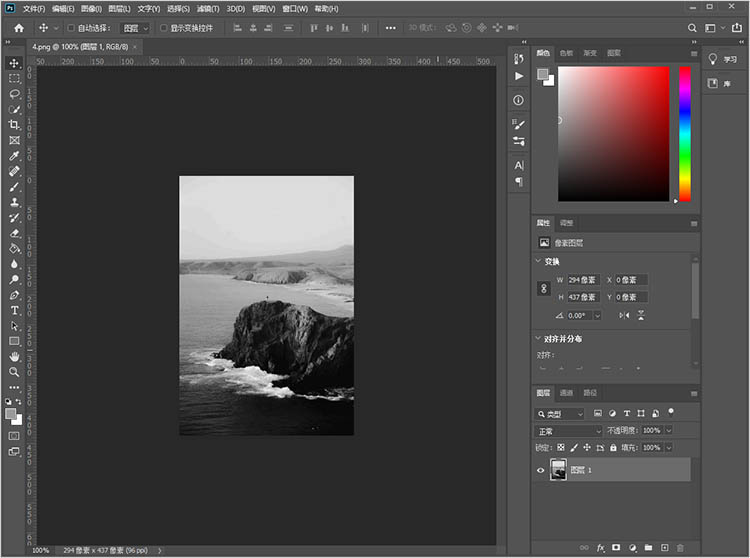Choose the Zoom magnifier tool

tap(14, 371)
